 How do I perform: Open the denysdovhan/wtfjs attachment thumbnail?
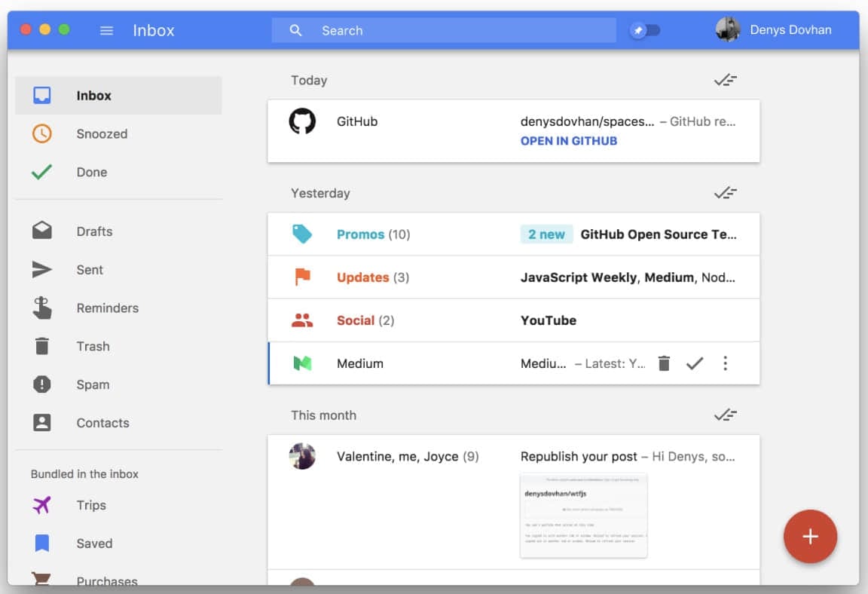pyautogui.click(x=583, y=516)
